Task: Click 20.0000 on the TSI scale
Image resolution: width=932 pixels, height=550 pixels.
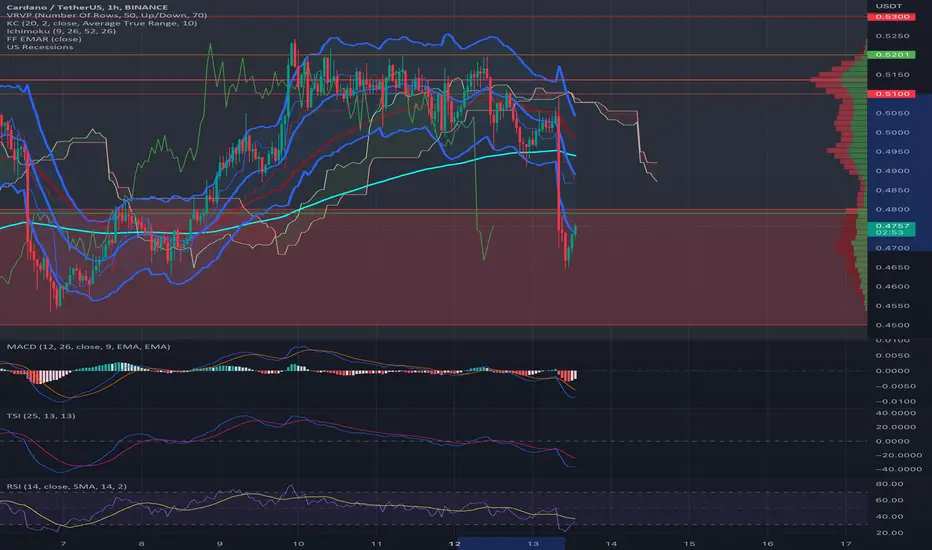Action: pos(895,427)
